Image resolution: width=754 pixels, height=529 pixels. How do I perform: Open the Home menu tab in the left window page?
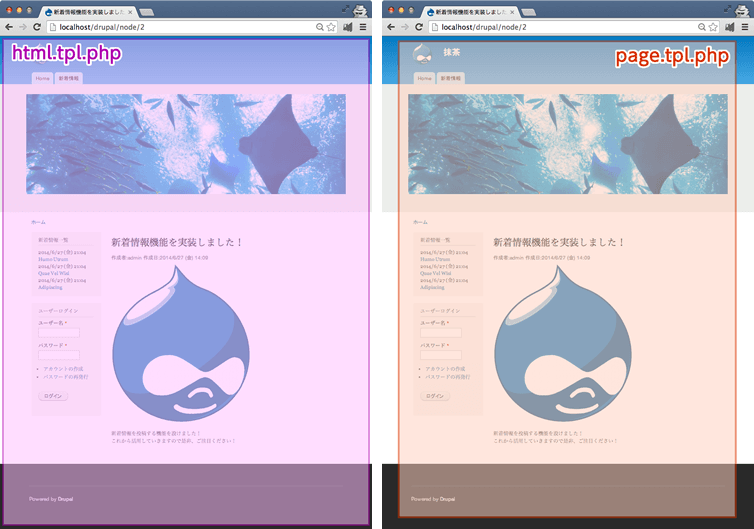42,78
